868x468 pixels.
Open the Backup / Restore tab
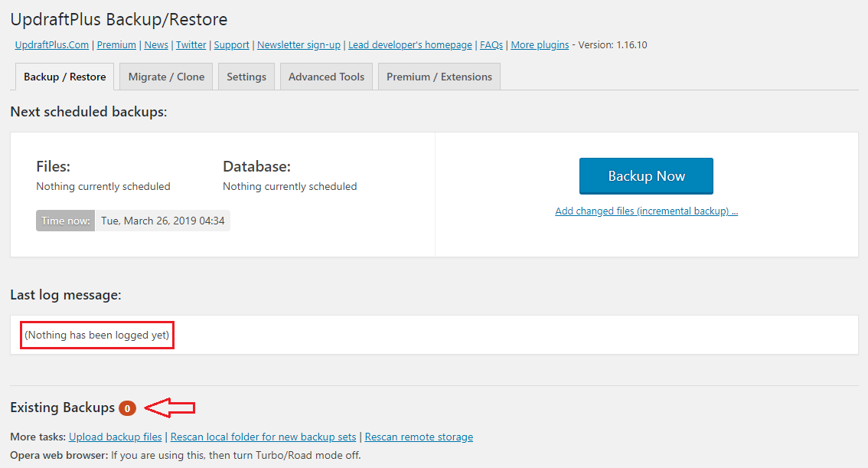65,77
